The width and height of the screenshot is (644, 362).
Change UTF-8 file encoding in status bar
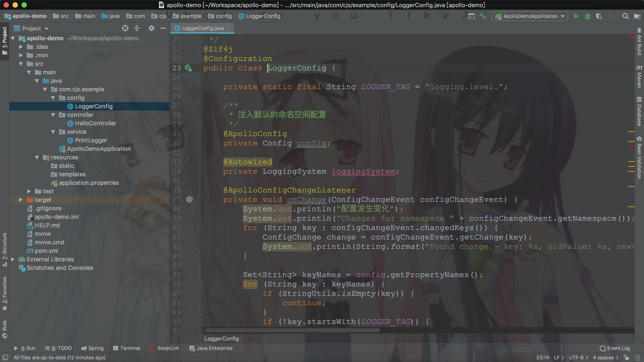tap(578, 358)
